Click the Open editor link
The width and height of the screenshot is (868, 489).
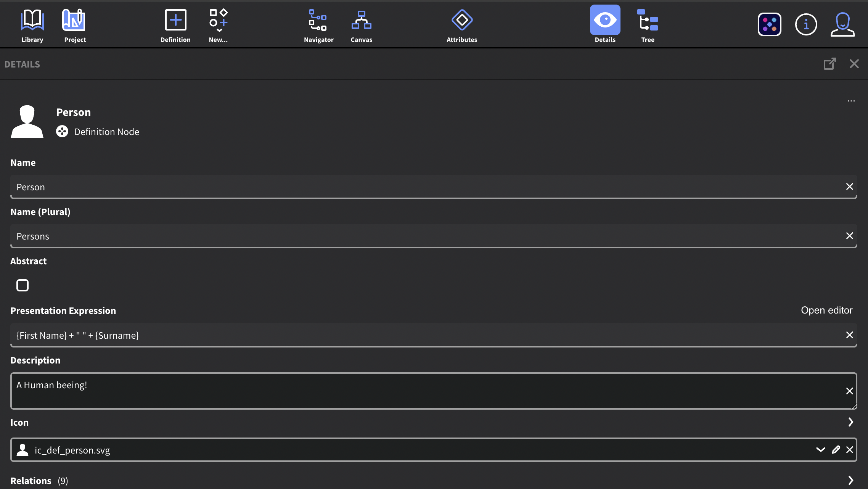tap(826, 310)
